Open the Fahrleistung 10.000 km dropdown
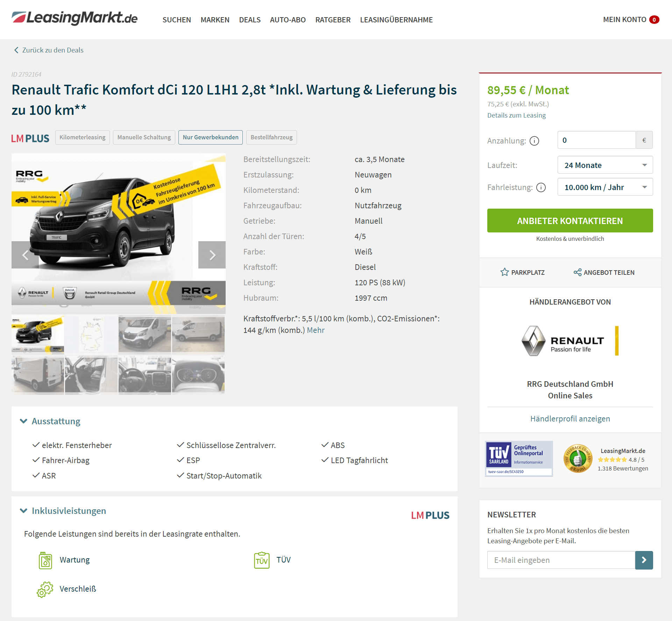Viewport: 672px width, 621px height. [x=605, y=187]
